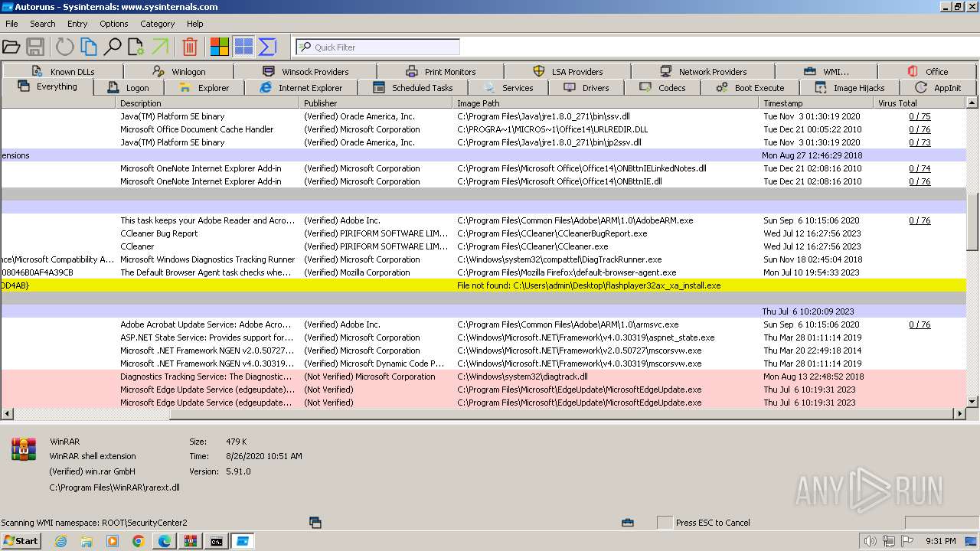The width and height of the screenshot is (980, 551).
Task: Select the ASP.NET State Service entry
Action: click(483, 337)
